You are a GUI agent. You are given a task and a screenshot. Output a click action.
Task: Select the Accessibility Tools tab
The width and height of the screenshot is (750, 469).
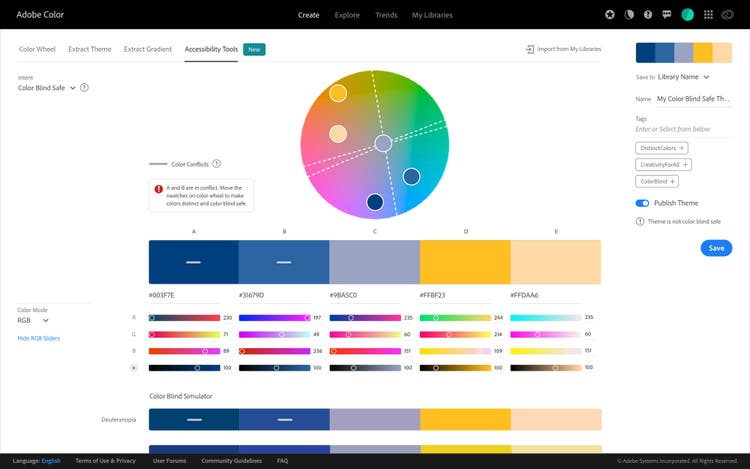(x=211, y=49)
